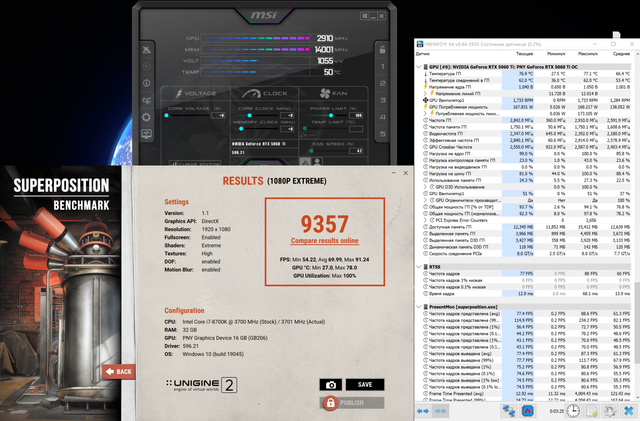Toggle the user-defined fan control icon
This screenshot has height=421, width=640.
[316, 162]
